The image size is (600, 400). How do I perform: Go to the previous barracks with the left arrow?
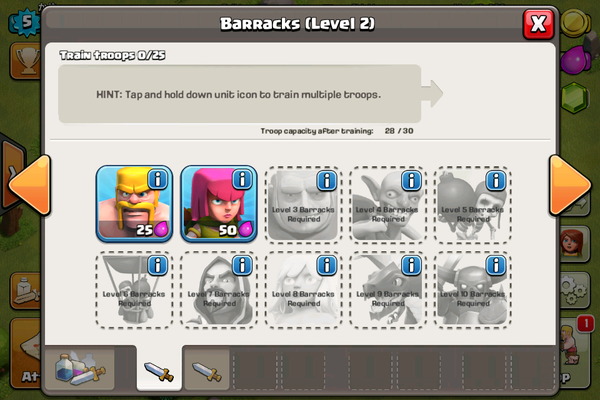[x=30, y=185]
